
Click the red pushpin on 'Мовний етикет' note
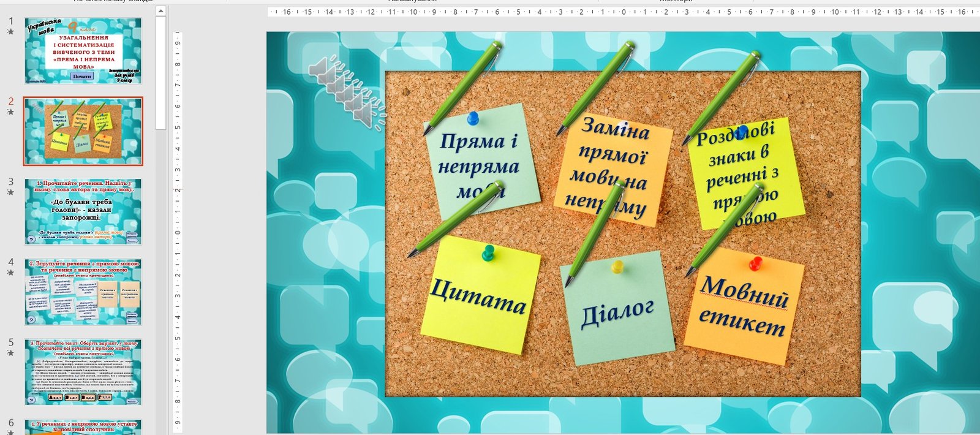click(x=755, y=263)
